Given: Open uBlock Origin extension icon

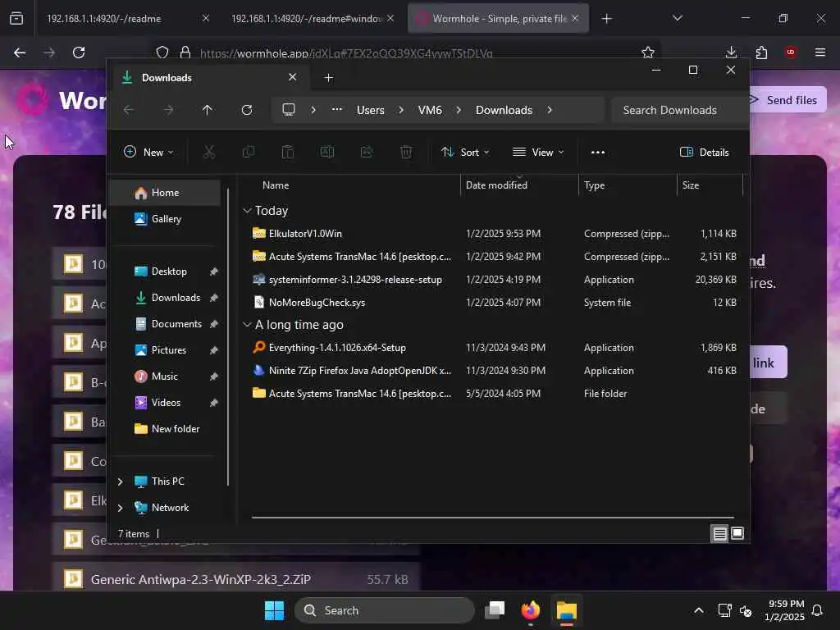Looking at the screenshot, I should pos(791,52).
